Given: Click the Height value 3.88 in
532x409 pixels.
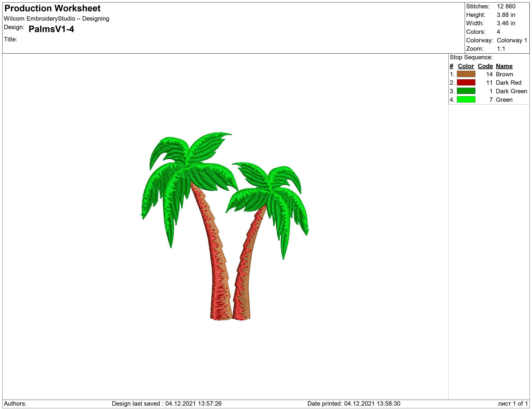Looking at the screenshot, I should (x=506, y=15).
